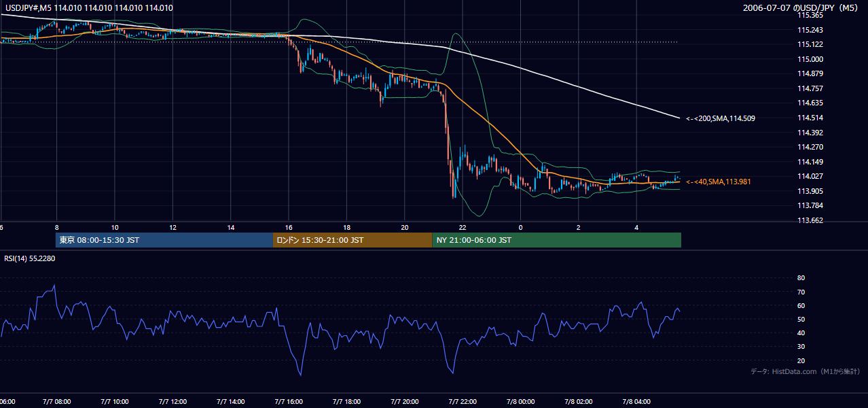
Task: Click hour tick '22' under the price chart
Action: (x=463, y=227)
